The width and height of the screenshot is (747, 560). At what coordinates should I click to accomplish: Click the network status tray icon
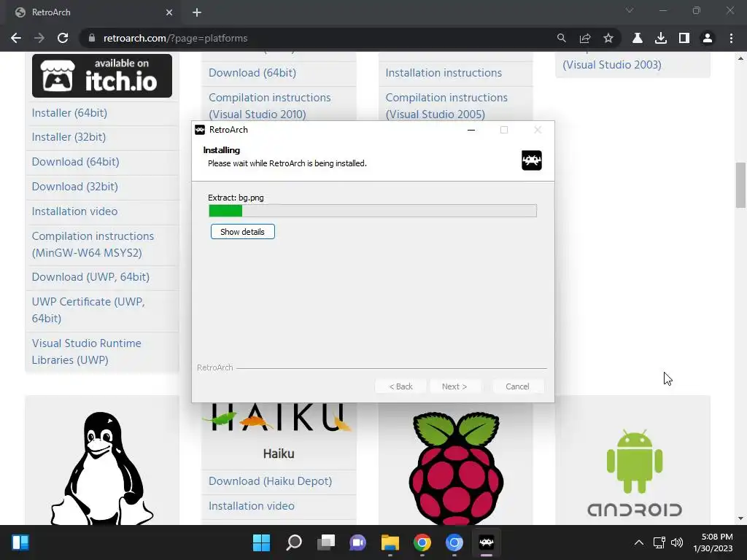click(659, 542)
